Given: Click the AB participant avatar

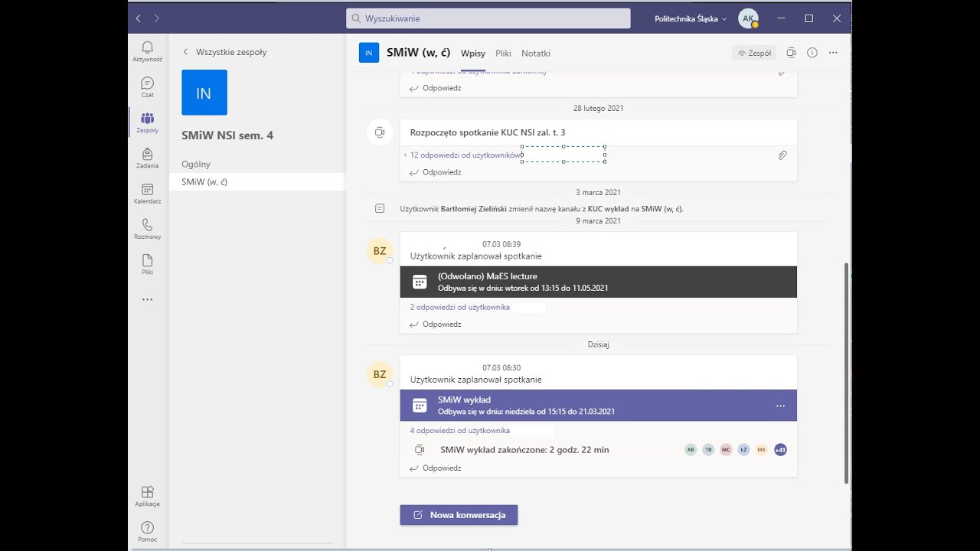Looking at the screenshot, I should pyautogui.click(x=691, y=450).
